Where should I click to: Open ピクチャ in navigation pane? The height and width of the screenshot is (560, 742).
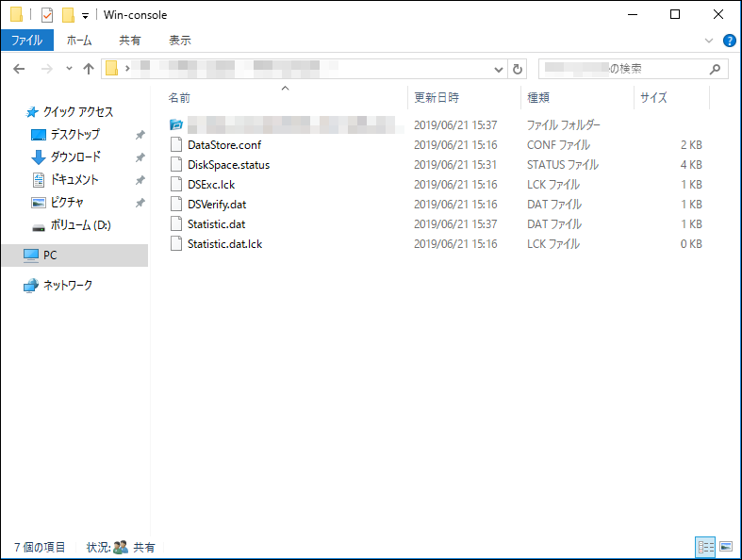(67, 203)
